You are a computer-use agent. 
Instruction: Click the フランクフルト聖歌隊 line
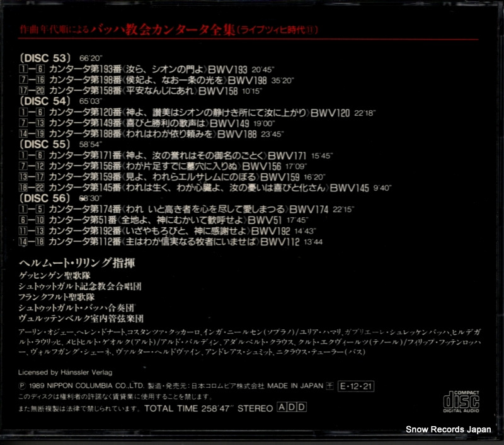click(57, 297)
